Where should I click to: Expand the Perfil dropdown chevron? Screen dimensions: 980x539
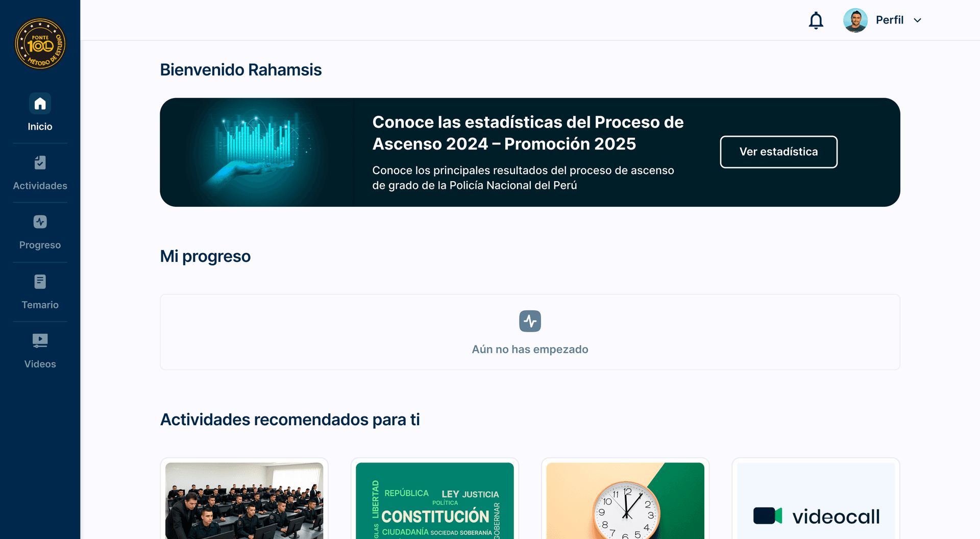917,20
